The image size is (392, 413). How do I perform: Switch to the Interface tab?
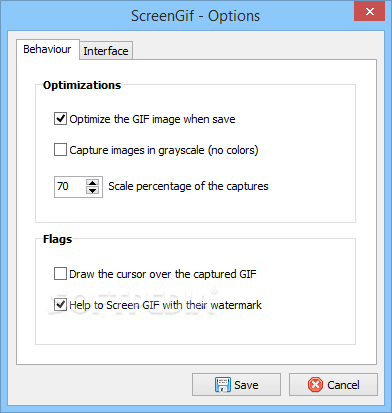(106, 51)
